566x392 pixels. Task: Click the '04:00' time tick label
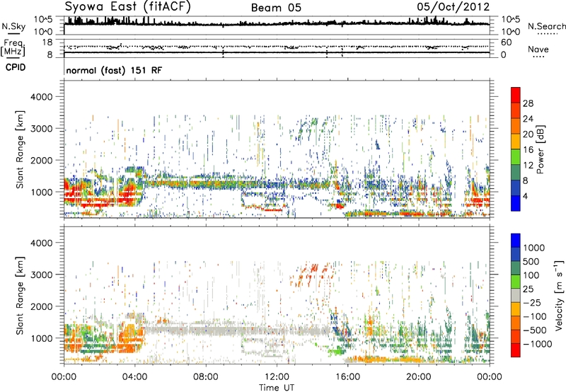134,377
